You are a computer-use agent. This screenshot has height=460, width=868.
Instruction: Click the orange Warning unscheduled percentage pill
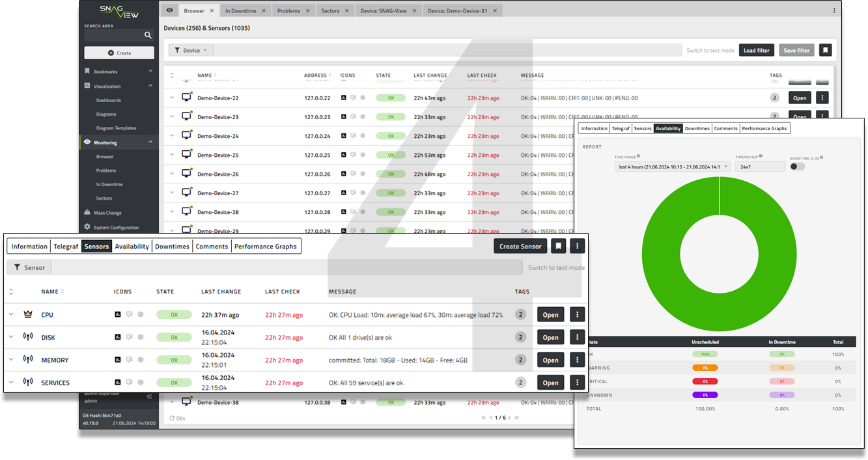coord(705,368)
